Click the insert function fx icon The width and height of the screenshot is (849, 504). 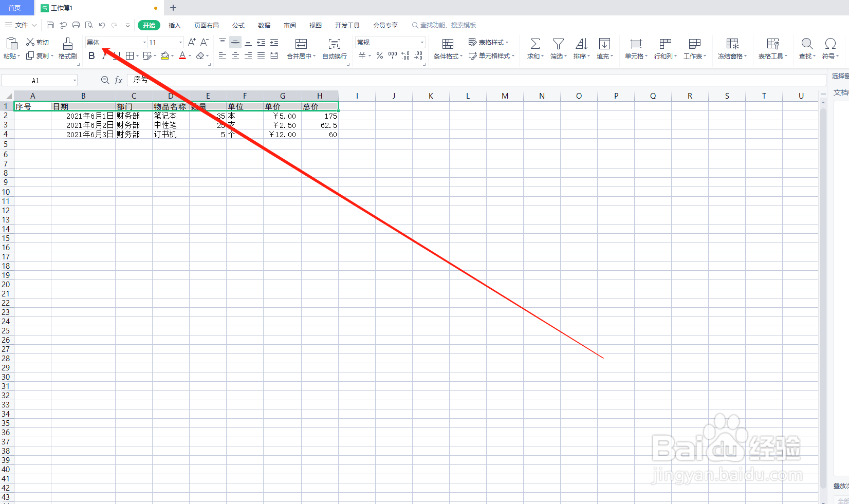click(x=118, y=80)
